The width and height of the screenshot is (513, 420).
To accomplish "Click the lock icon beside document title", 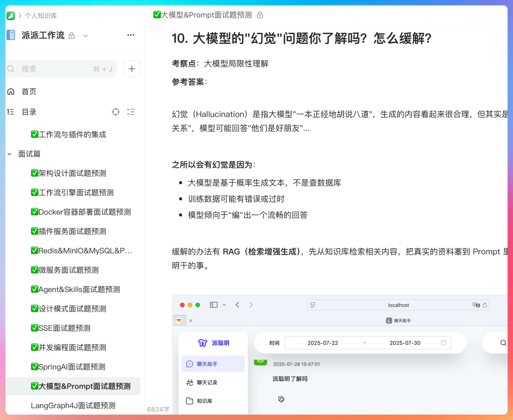I will 260,15.
